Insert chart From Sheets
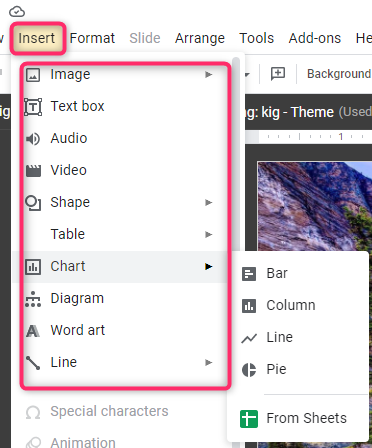 [x=306, y=418]
